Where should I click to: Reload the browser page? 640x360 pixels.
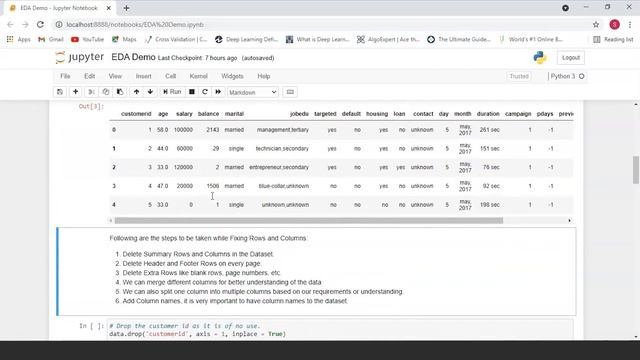[40, 24]
